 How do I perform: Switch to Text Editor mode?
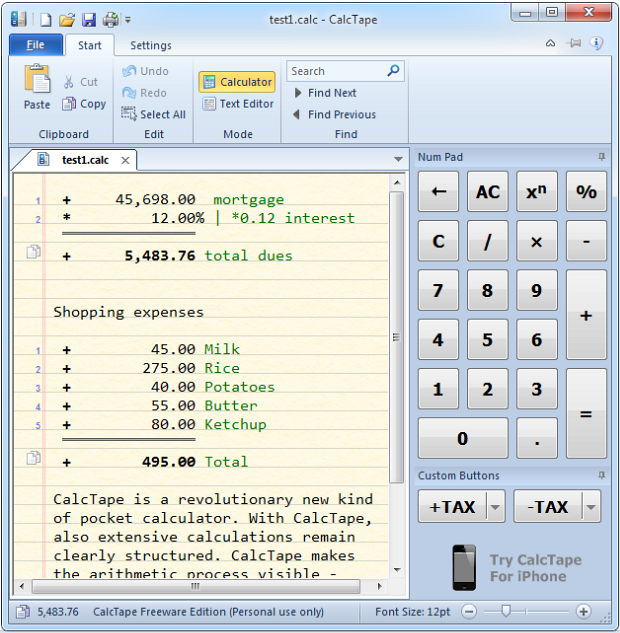coord(238,104)
